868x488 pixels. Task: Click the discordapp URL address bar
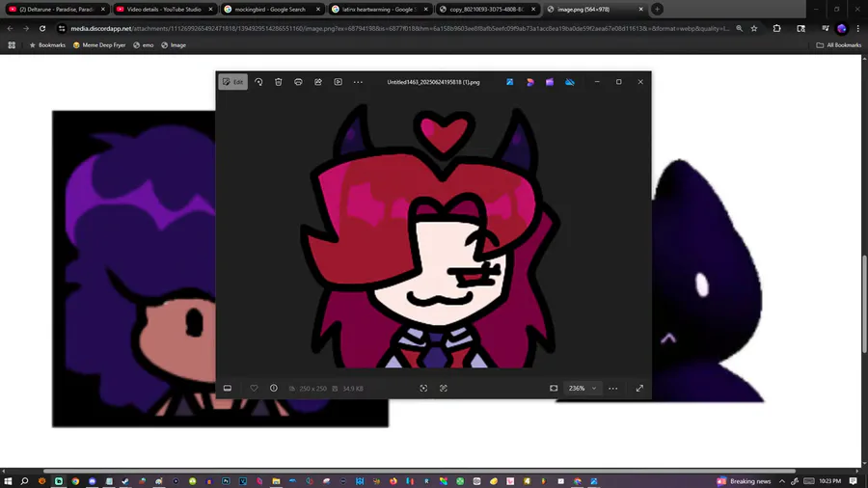(x=398, y=28)
